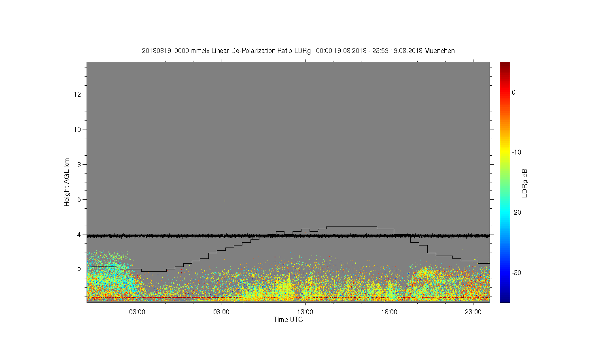Screen dimensions: 607x364
Task: Click the 08:00 time tick label
Action: [221, 312]
